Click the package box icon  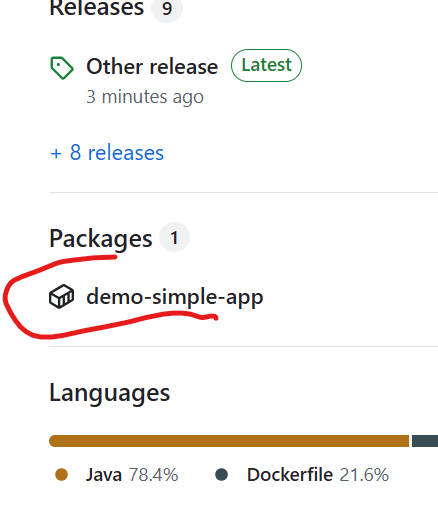coord(62,296)
